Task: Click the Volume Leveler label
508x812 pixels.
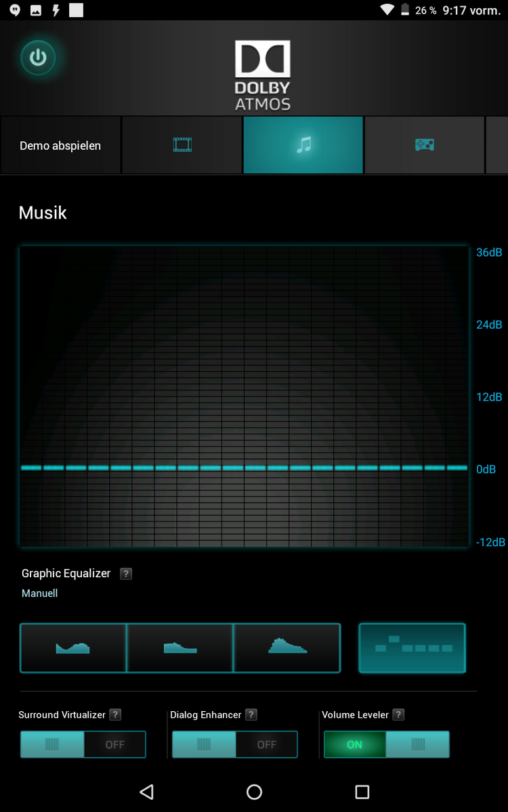Action: click(356, 715)
